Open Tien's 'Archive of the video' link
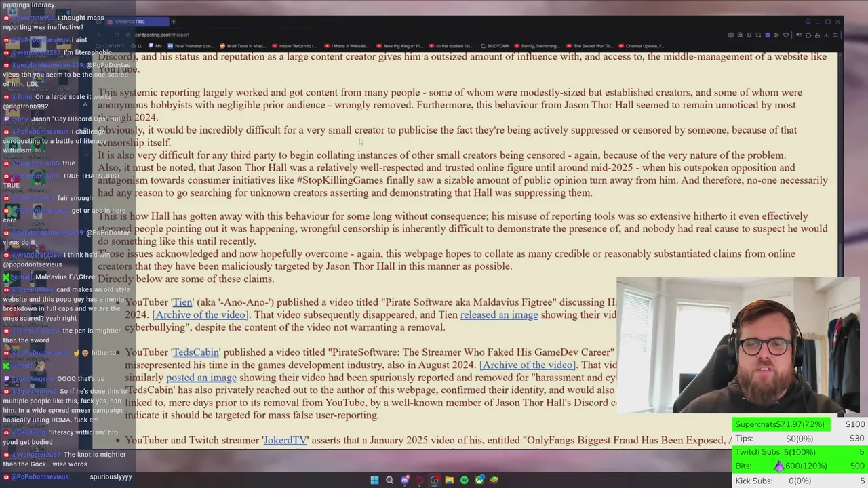This screenshot has height=488, width=868. (200, 314)
